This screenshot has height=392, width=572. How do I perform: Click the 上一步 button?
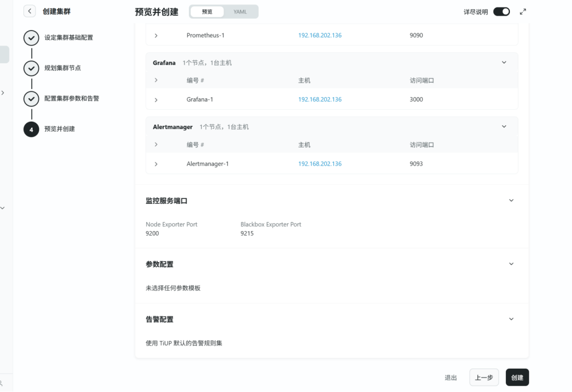point(484,378)
